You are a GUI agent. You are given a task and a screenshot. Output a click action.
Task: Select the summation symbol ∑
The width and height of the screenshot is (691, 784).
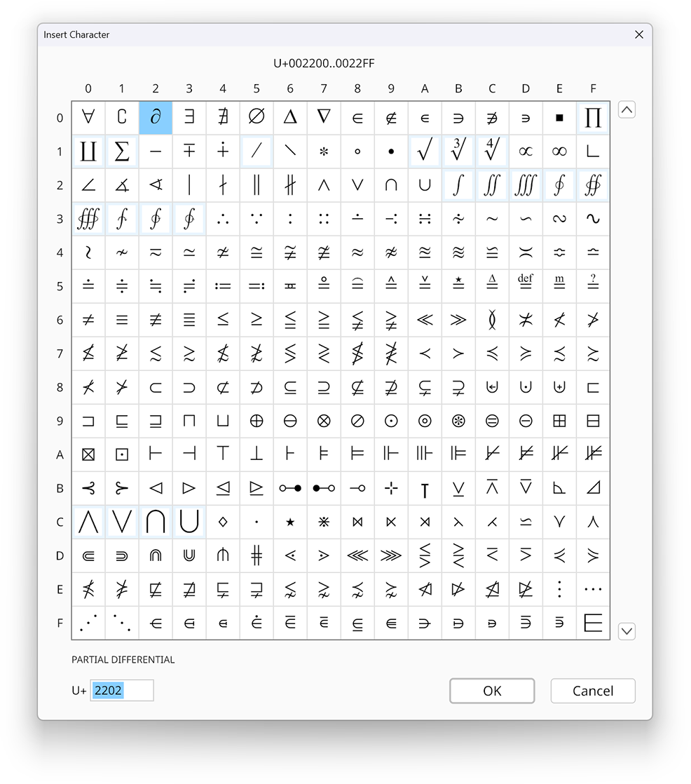click(122, 151)
